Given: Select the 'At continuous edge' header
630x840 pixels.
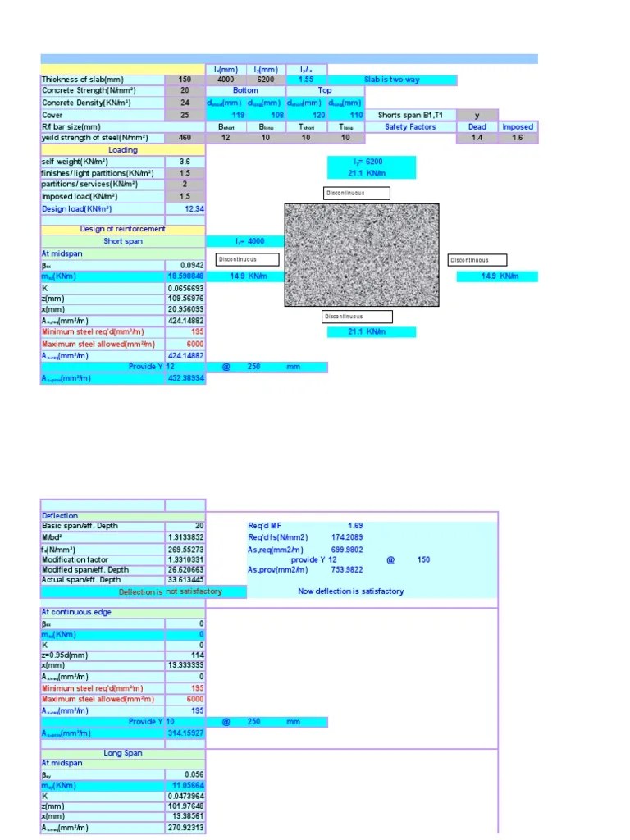Looking at the screenshot, I should 123,612.
